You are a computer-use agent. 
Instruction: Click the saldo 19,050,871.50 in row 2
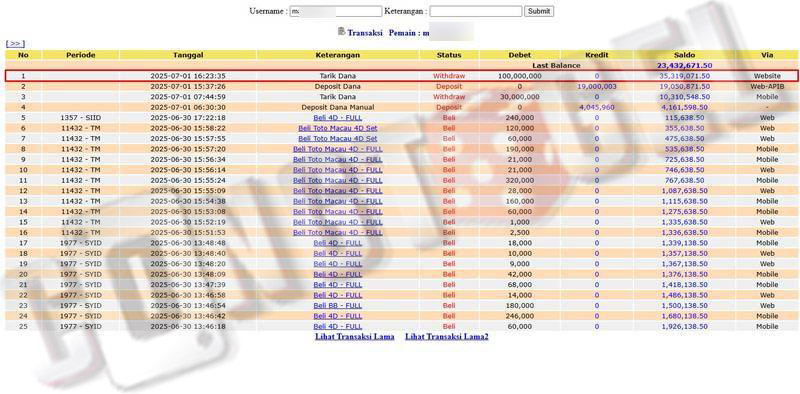pyautogui.click(x=685, y=86)
